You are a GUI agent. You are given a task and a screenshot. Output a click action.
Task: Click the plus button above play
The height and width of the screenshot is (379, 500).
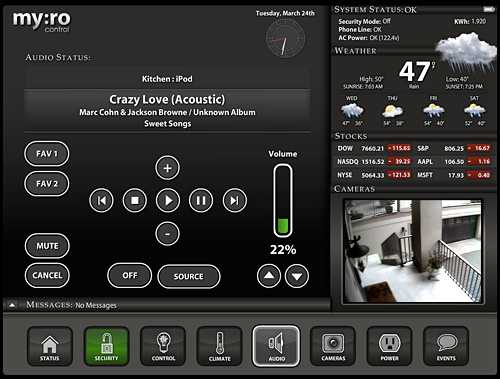click(167, 168)
